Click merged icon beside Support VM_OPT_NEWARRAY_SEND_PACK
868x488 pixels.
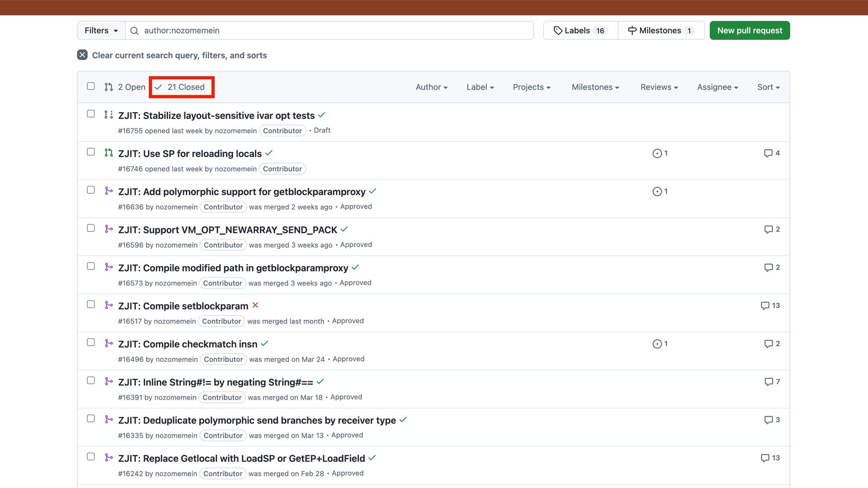108,229
